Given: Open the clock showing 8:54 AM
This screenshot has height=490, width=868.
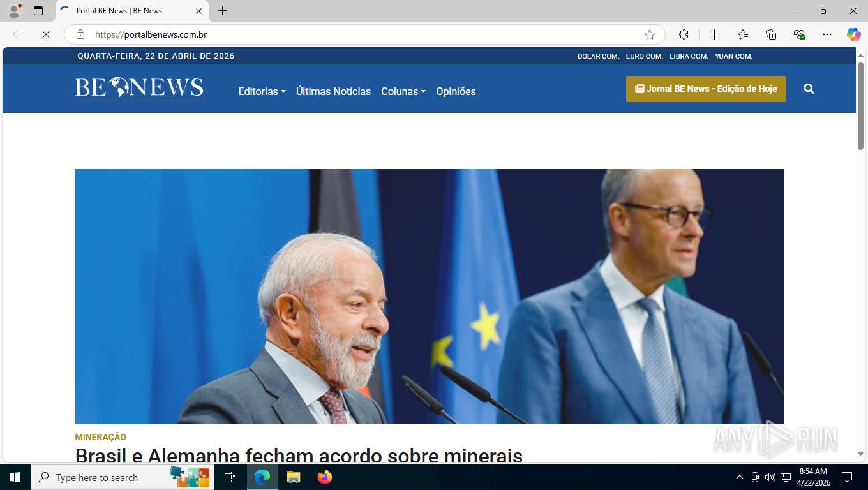Looking at the screenshot, I should click(813, 477).
